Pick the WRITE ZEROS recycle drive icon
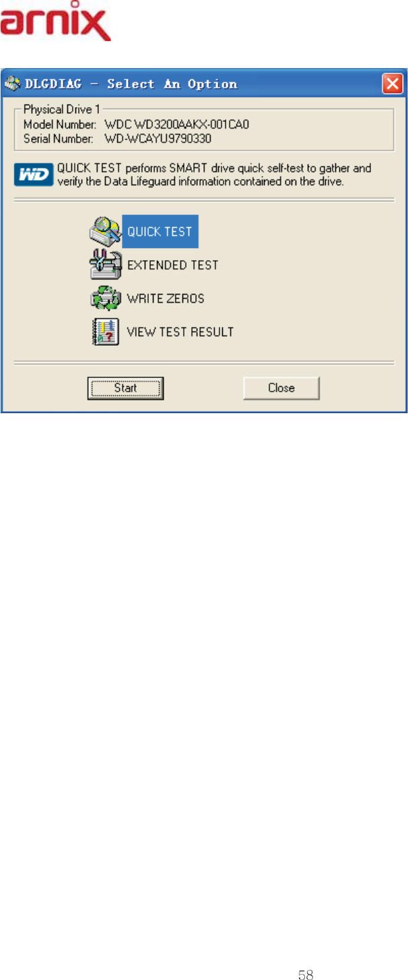This screenshot has width=408, height=980. coord(104,298)
